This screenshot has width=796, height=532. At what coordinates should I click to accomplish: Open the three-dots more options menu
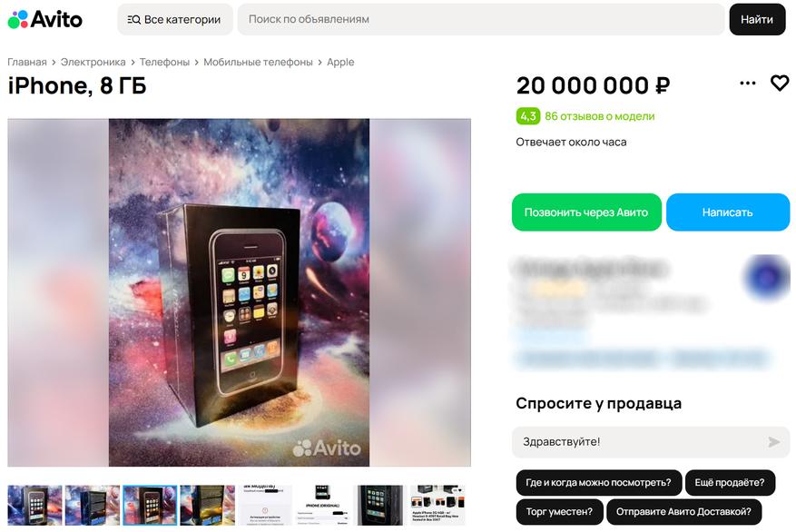(x=747, y=84)
